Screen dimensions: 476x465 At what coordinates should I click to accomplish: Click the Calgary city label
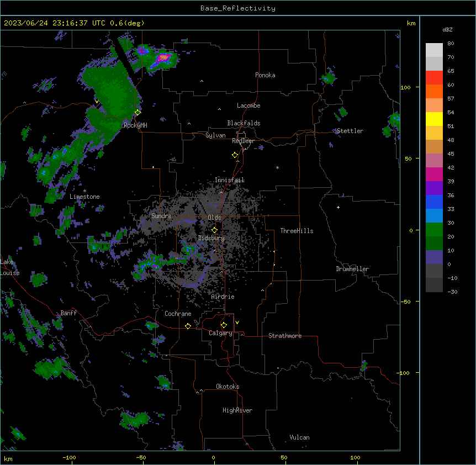pos(220,333)
